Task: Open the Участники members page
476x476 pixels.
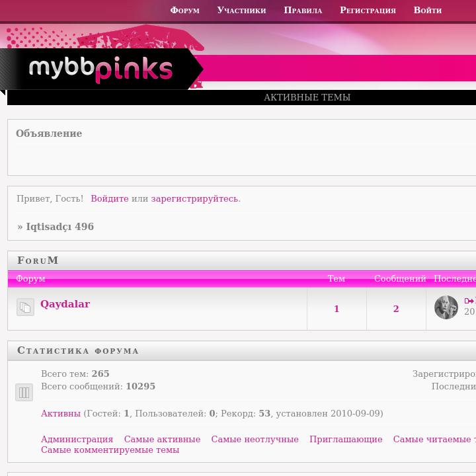Action: click(241, 11)
